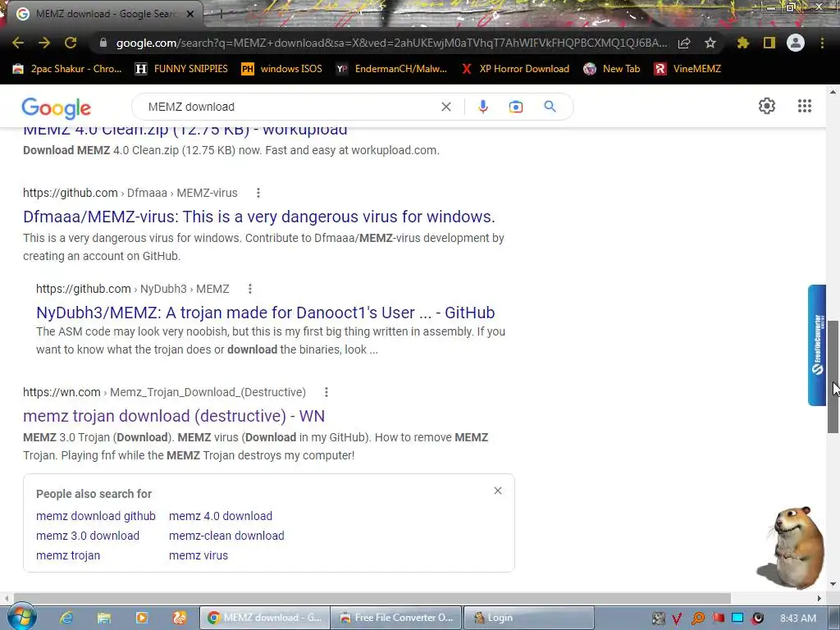Open memz trojan download WN result

pyautogui.click(x=174, y=416)
